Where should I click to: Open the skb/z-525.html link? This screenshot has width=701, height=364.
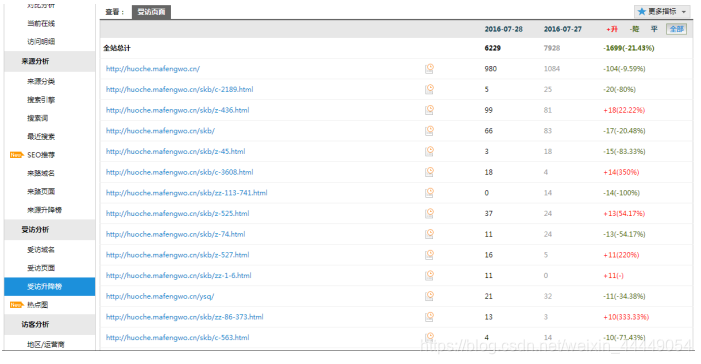coord(177,213)
